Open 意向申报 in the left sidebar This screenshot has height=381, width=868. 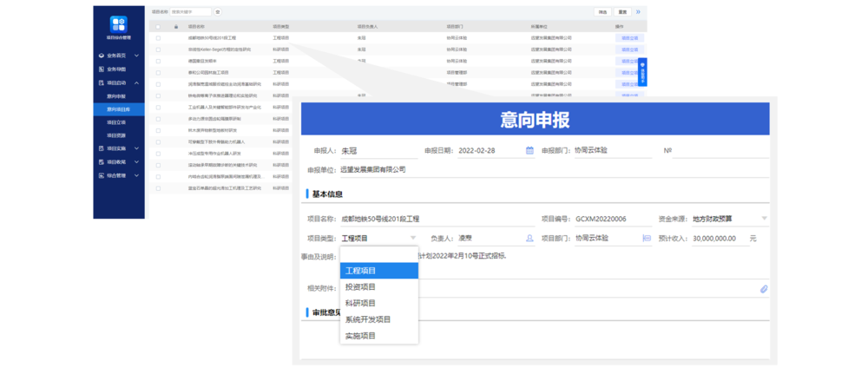point(117,96)
